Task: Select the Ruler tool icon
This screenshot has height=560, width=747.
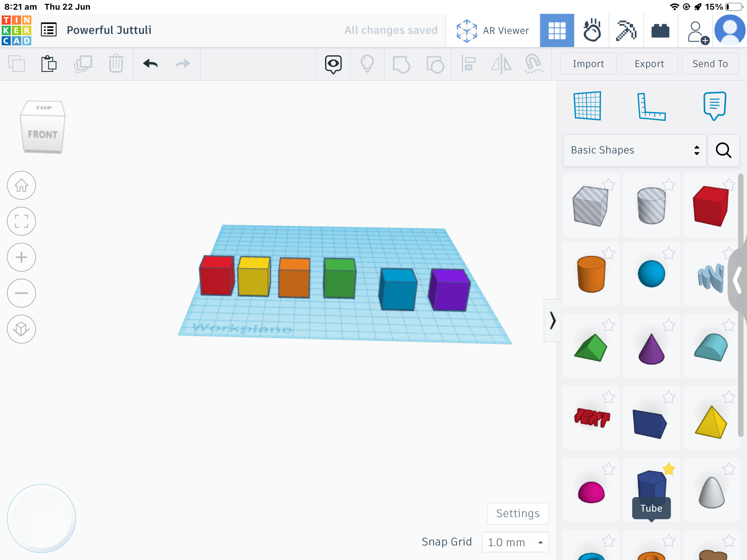Action: (x=651, y=107)
